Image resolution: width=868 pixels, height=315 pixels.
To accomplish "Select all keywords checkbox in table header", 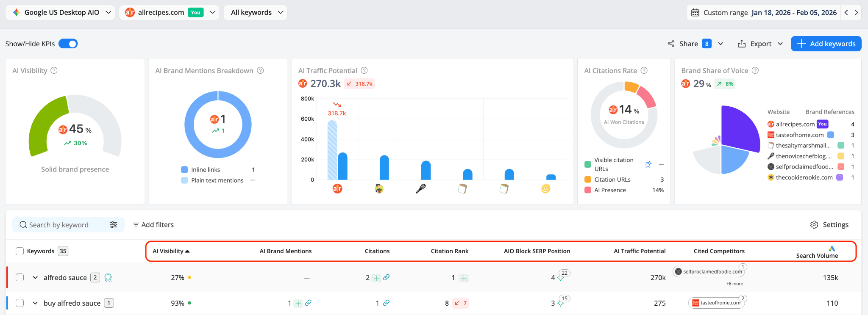I will 19,251.
